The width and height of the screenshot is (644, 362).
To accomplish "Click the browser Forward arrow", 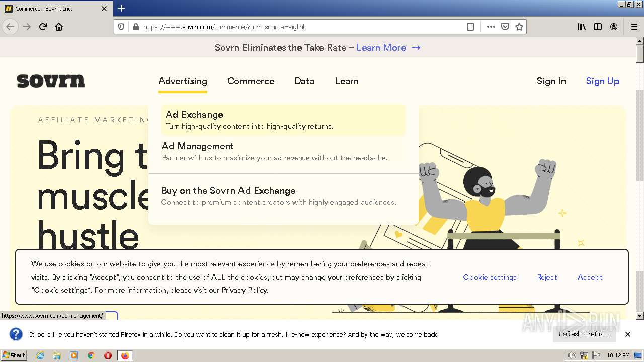I will point(27,27).
